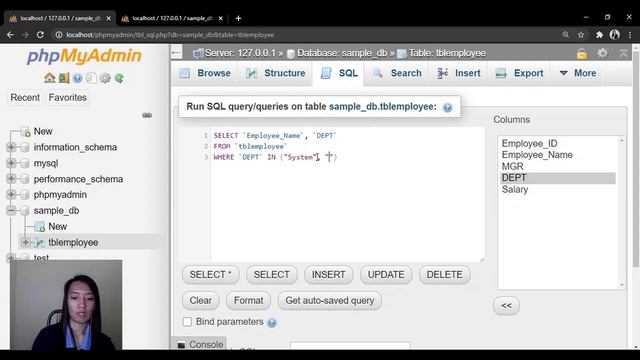
Task: Click the SELECT * template button
Action: [211, 275]
